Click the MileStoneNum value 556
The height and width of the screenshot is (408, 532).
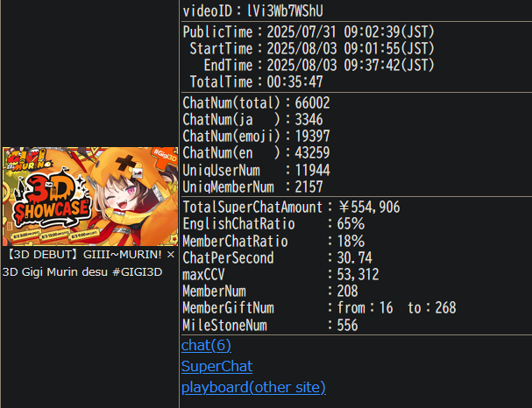347,325
